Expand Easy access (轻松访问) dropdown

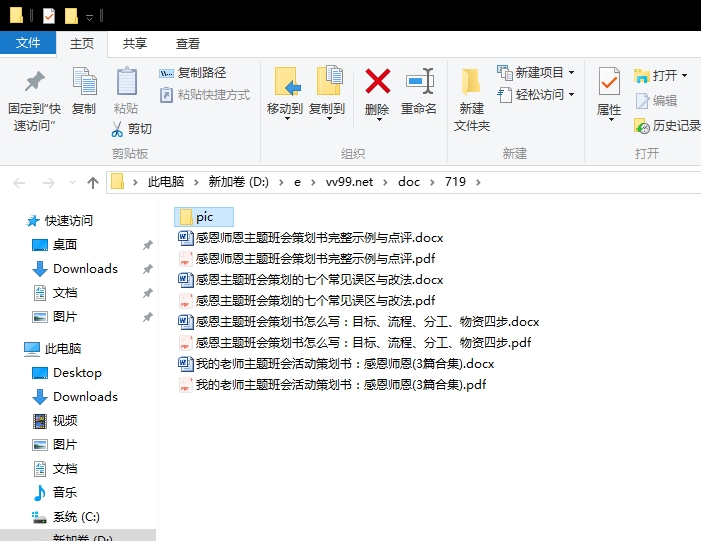(x=571, y=95)
